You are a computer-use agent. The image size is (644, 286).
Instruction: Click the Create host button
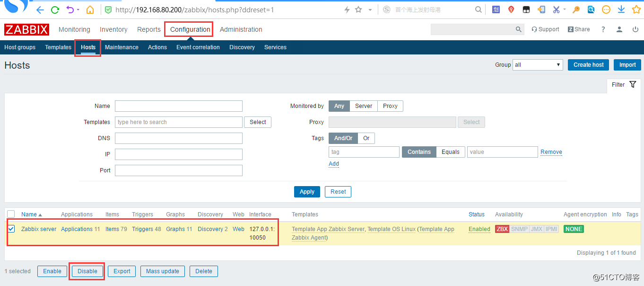(588, 65)
